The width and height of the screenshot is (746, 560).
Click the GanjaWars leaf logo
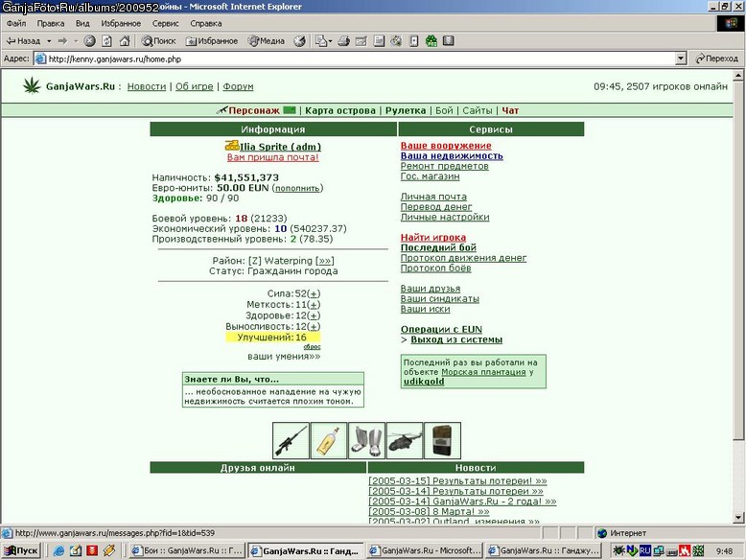(x=32, y=85)
